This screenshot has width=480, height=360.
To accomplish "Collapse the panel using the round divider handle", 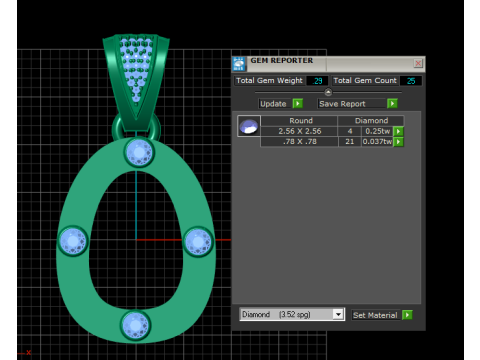I will [x=328, y=92].
